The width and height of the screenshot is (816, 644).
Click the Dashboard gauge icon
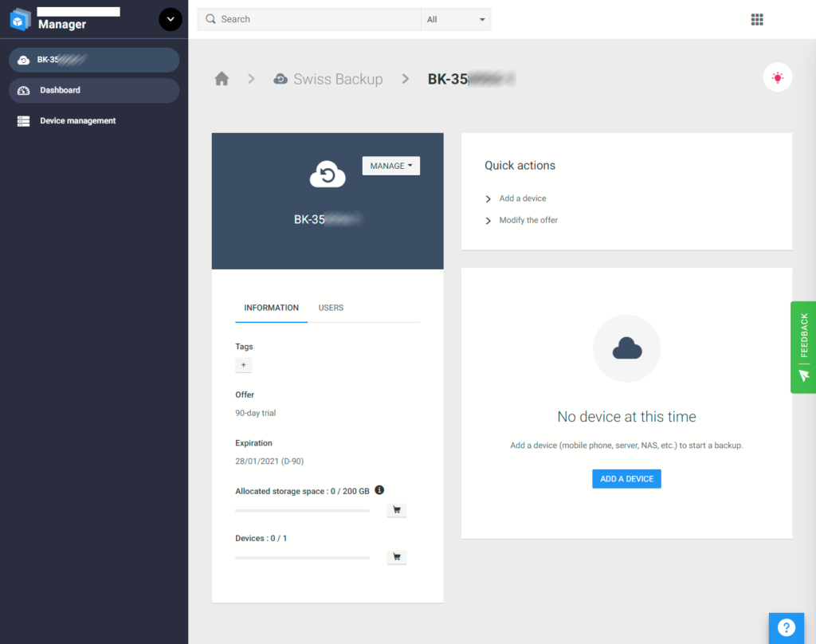(23, 91)
